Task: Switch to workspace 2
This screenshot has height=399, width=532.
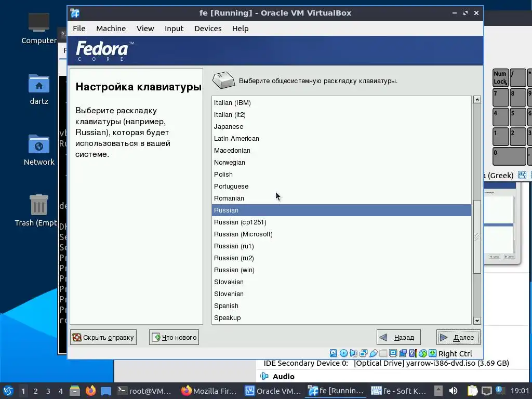Action: (x=36, y=391)
